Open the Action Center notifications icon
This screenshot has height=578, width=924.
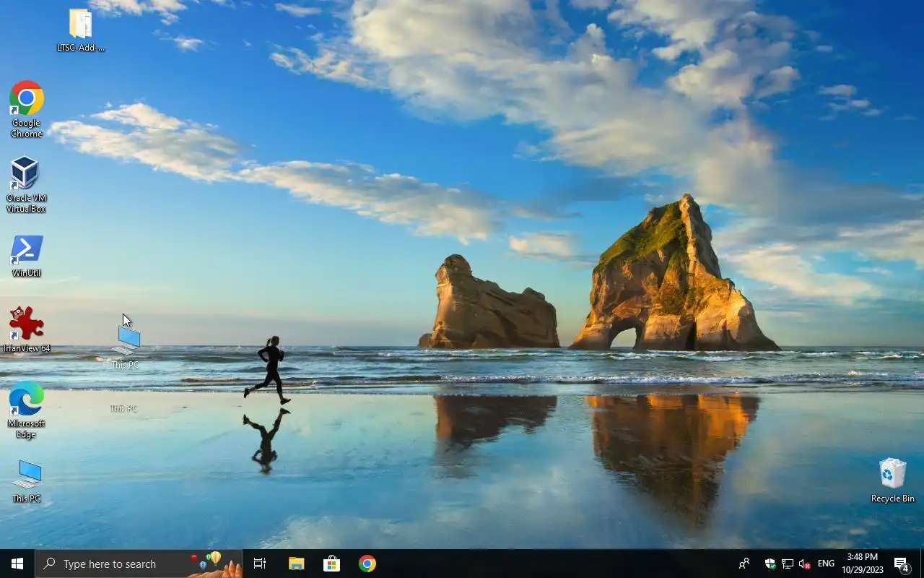tap(902, 564)
